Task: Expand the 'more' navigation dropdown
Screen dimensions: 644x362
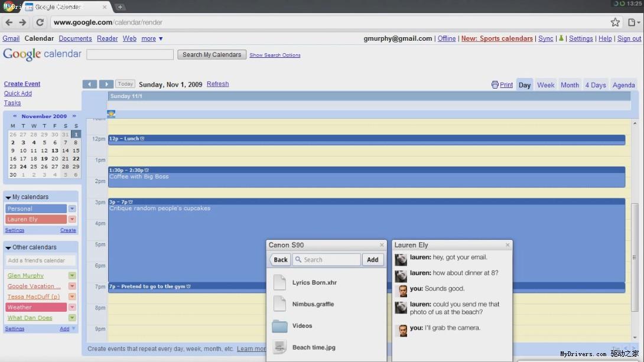Action: (x=152, y=38)
